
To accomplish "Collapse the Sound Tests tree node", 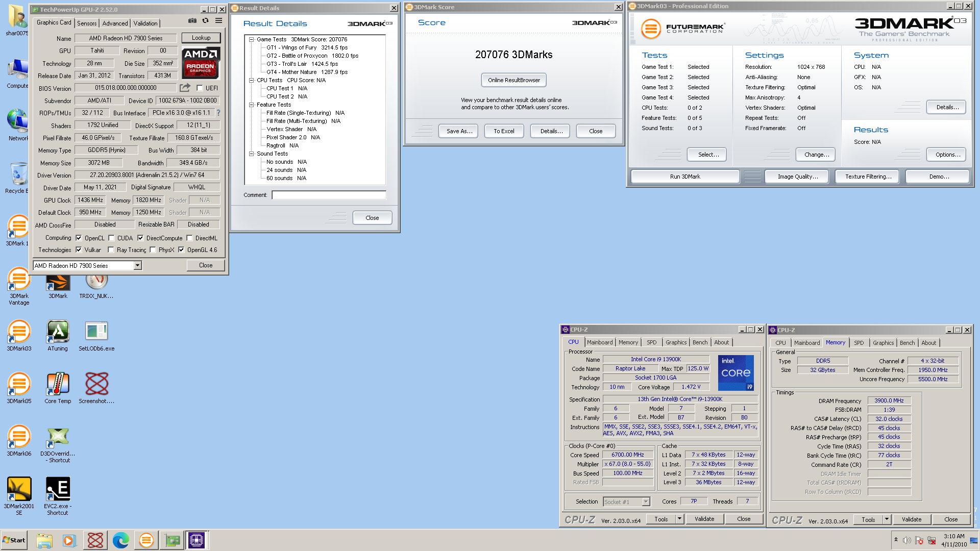I will point(251,154).
